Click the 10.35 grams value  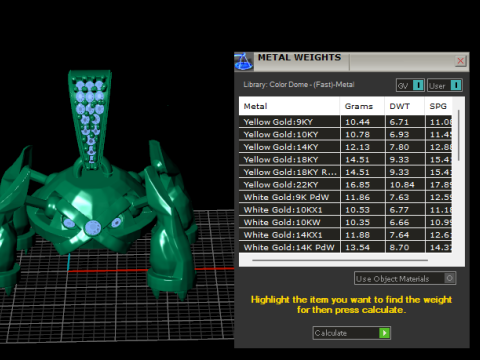click(357, 222)
